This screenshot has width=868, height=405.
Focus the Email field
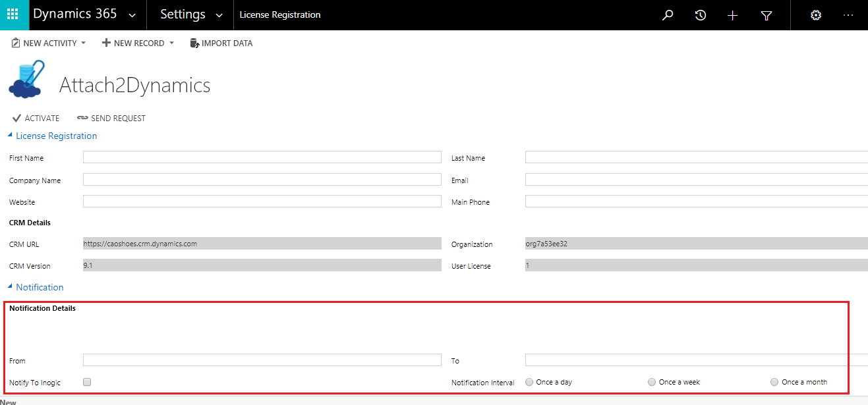click(x=697, y=180)
